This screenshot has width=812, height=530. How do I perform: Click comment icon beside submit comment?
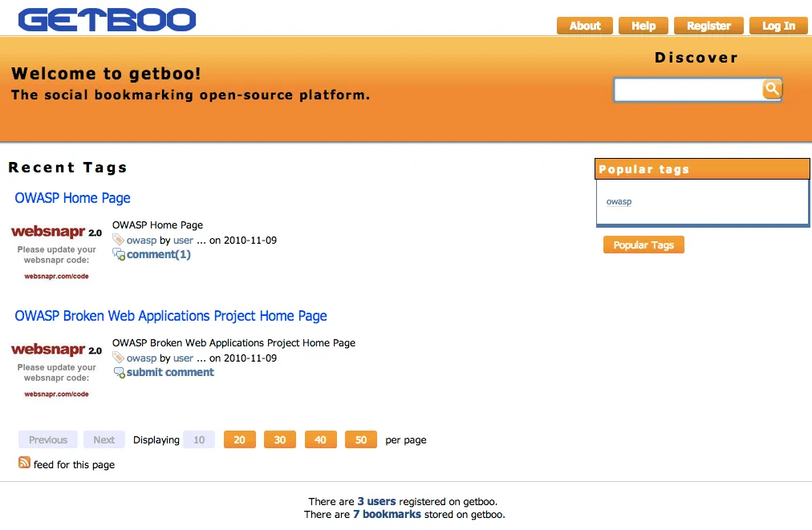click(119, 373)
